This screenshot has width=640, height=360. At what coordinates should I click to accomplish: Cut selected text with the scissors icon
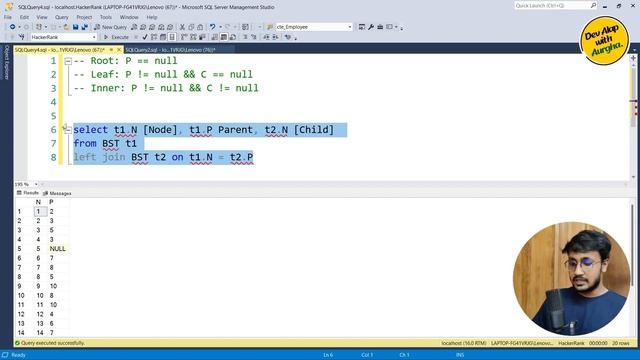click(x=182, y=27)
